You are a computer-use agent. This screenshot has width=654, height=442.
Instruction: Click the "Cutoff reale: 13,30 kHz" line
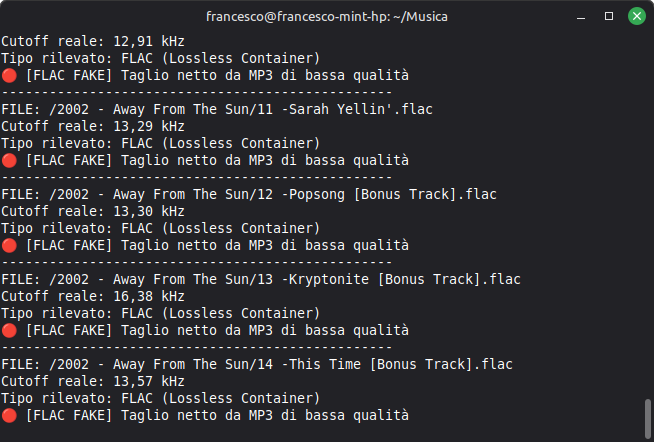[93, 212]
